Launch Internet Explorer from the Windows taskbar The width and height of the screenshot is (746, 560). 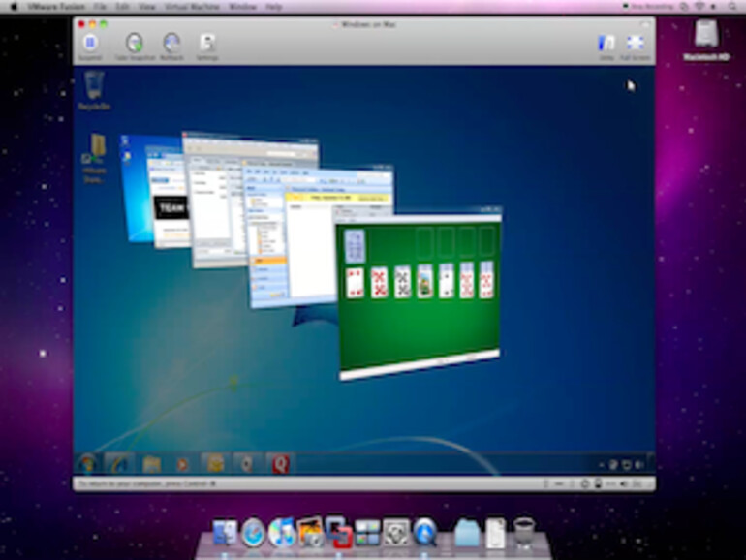119,464
